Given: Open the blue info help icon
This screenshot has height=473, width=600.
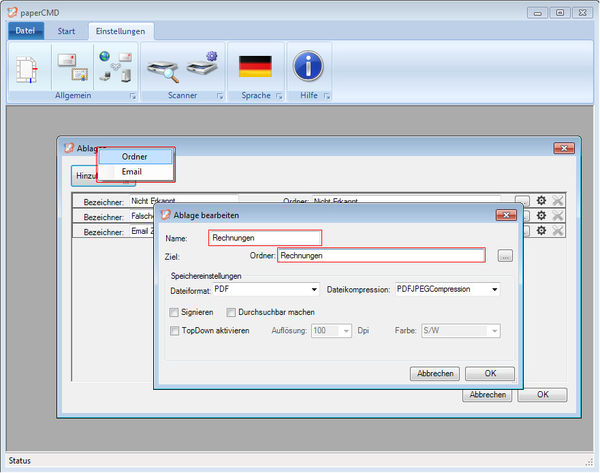Looking at the screenshot, I should click(308, 66).
